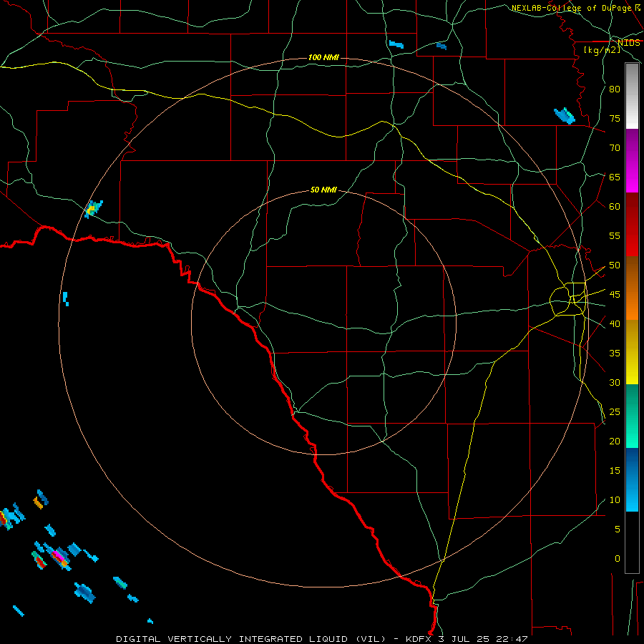This screenshot has width=644, height=644.
Task: Click the "45" value on the color scale
Action: [615, 295]
